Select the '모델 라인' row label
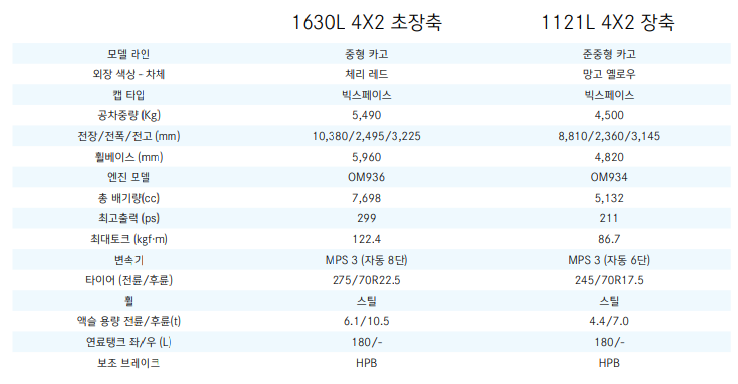This screenshot has height=384, width=738. pos(128,54)
